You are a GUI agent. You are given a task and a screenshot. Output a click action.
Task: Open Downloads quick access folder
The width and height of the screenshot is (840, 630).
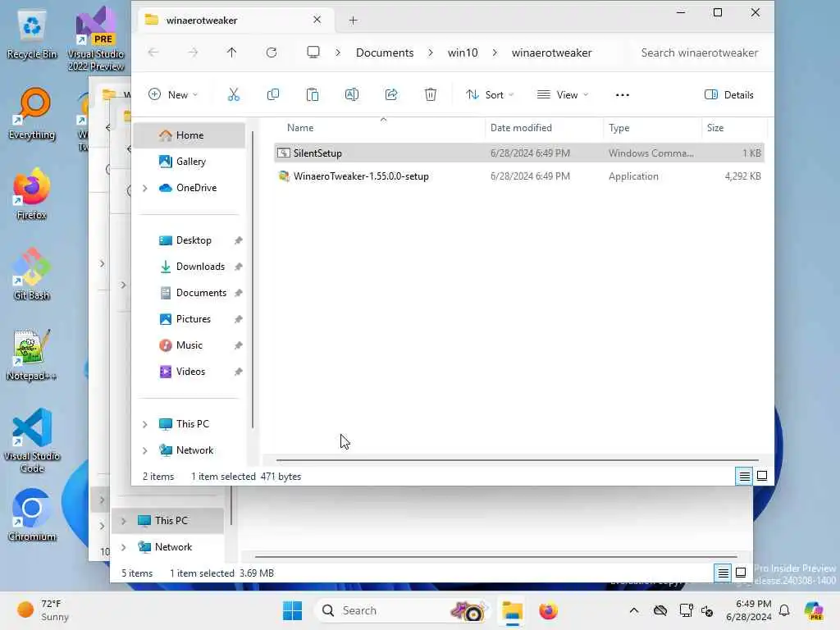coord(189,267)
